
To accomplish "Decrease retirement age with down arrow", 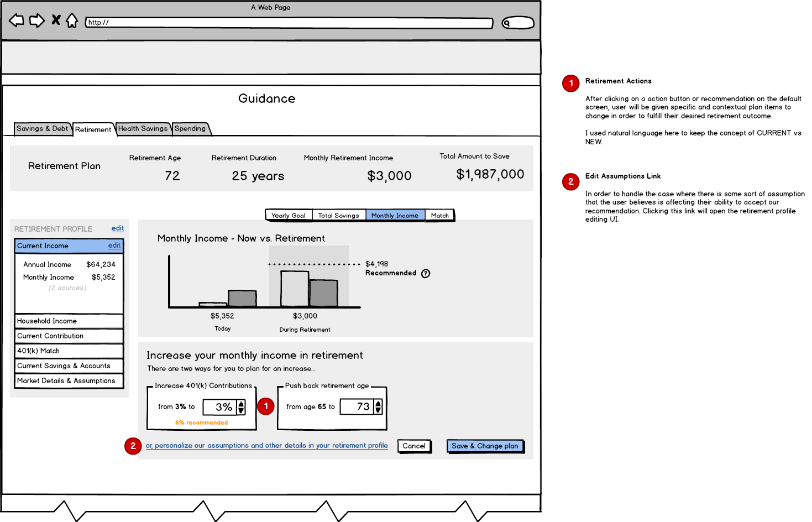I will click(378, 410).
